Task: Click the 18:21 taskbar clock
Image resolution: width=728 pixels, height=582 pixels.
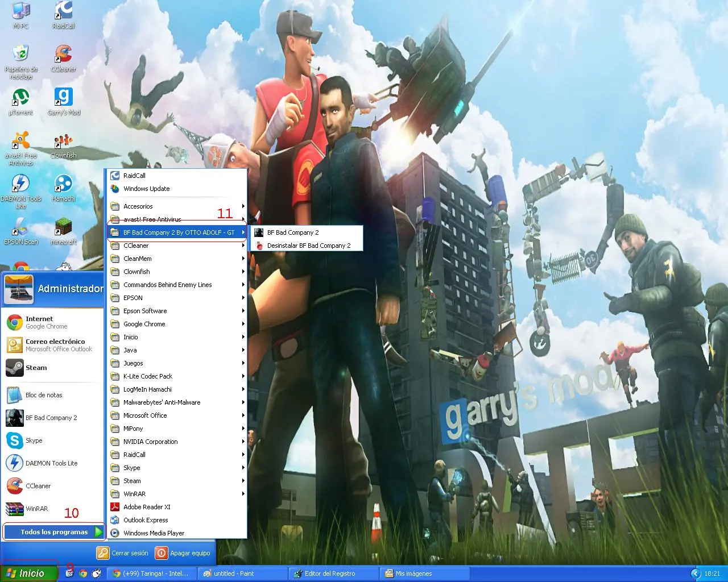Action: point(712,573)
